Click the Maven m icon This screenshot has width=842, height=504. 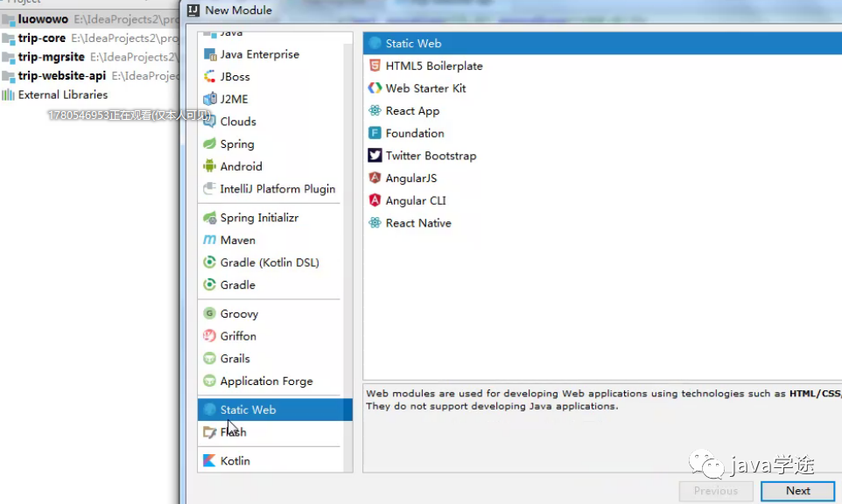pos(209,240)
